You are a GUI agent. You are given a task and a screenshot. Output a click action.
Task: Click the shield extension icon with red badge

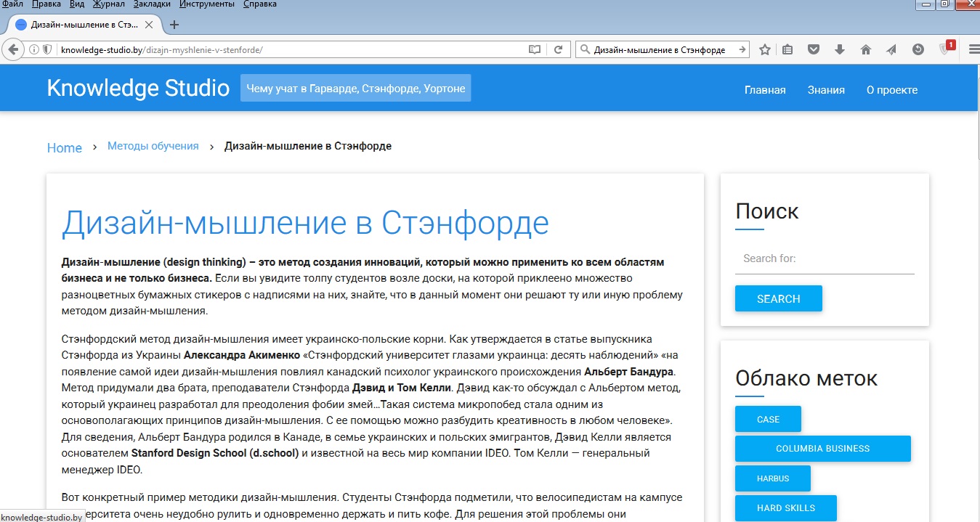(x=946, y=49)
